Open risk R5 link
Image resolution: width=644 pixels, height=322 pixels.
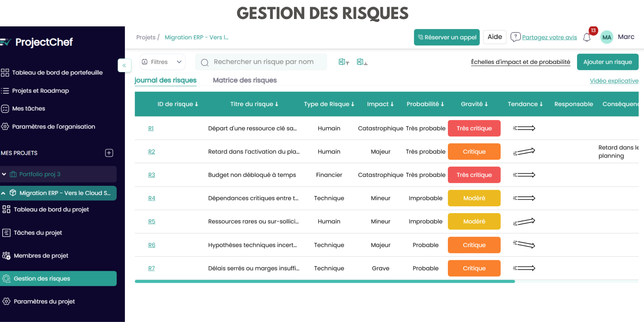pyautogui.click(x=151, y=222)
